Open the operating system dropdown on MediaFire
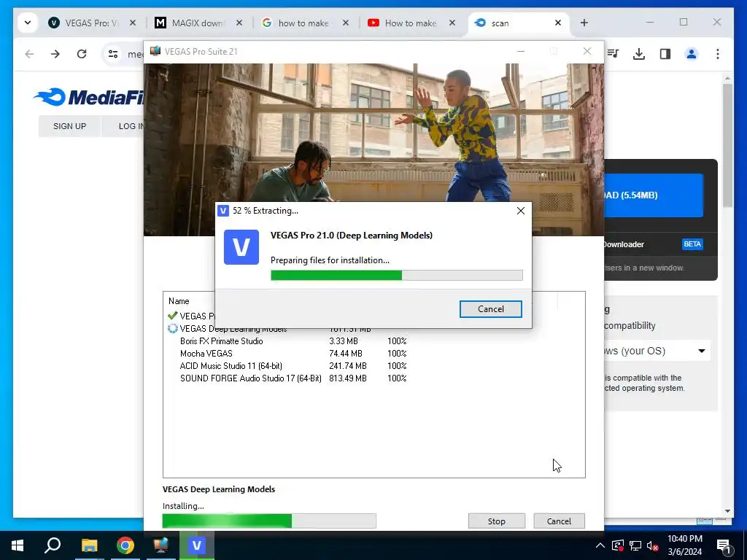The height and width of the screenshot is (560, 747). [x=657, y=351]
